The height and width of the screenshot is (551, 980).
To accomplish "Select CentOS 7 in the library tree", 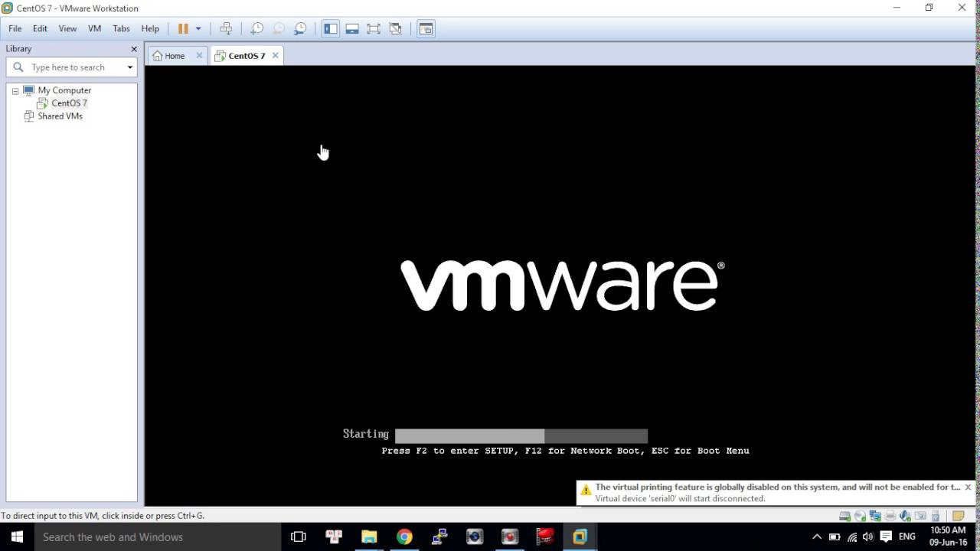I will pyautogui.click(x=69, y=103).
